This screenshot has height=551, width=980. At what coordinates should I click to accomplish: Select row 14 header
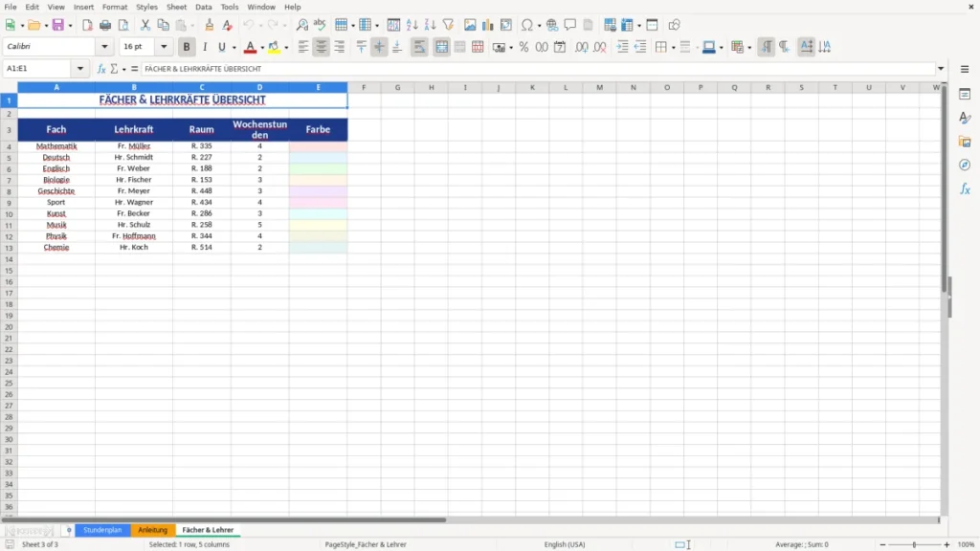(x=9, y=259)
